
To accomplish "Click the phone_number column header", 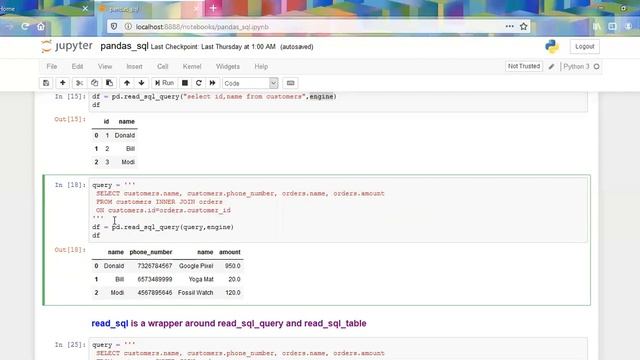I will (151, 252).
